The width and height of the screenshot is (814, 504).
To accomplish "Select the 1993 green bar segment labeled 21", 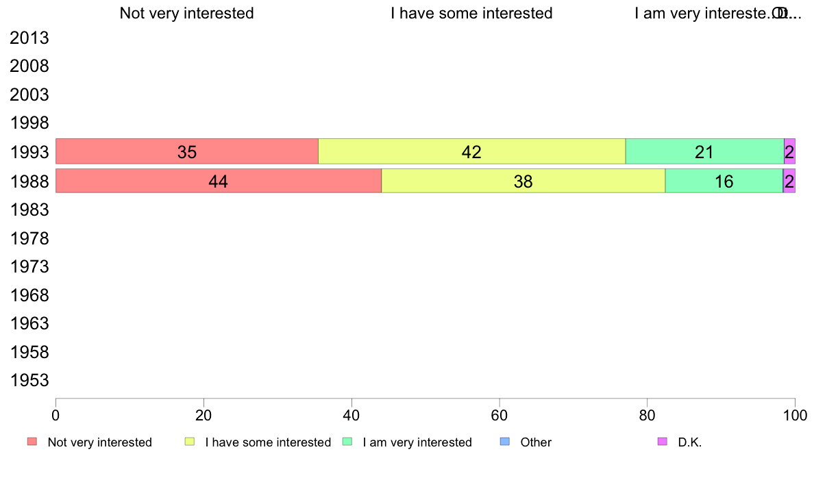I will 704,151.
